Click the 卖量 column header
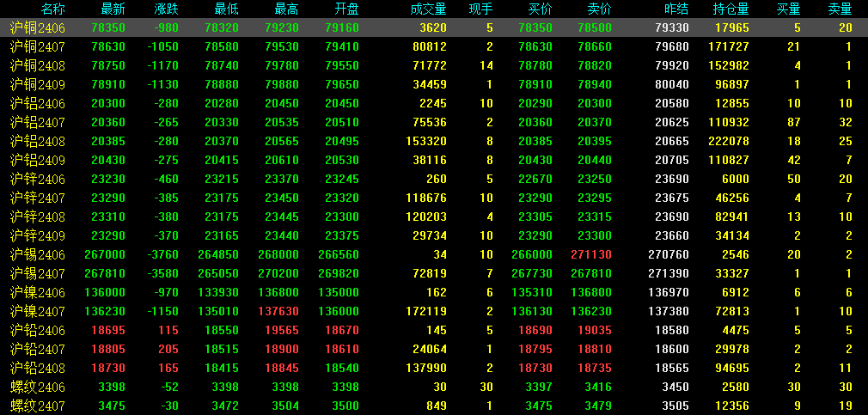 840,9
